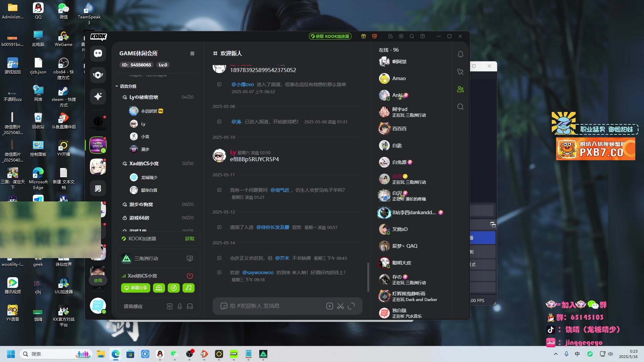644x362 pixels.
Task: Click mention @saywoowoo in chat
Action: (x=258, y=273)
